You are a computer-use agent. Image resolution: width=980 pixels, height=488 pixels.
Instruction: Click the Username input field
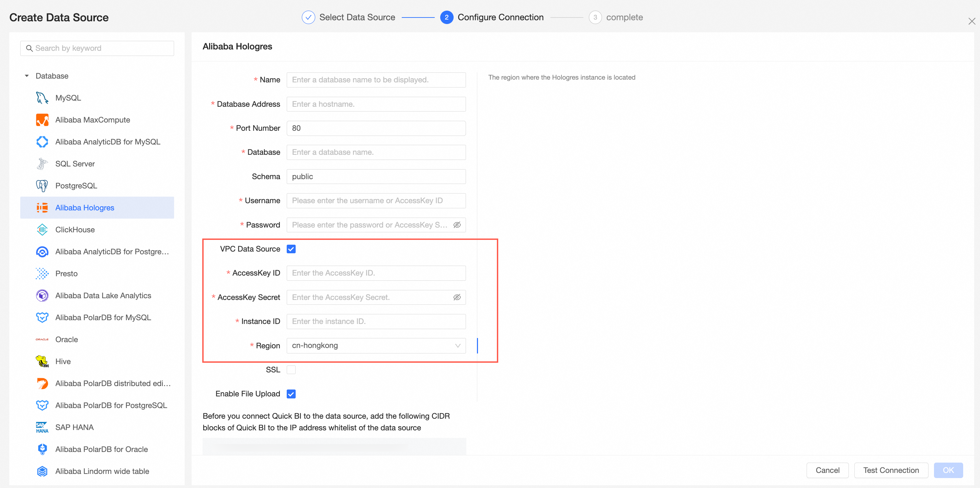coord(376,201)
